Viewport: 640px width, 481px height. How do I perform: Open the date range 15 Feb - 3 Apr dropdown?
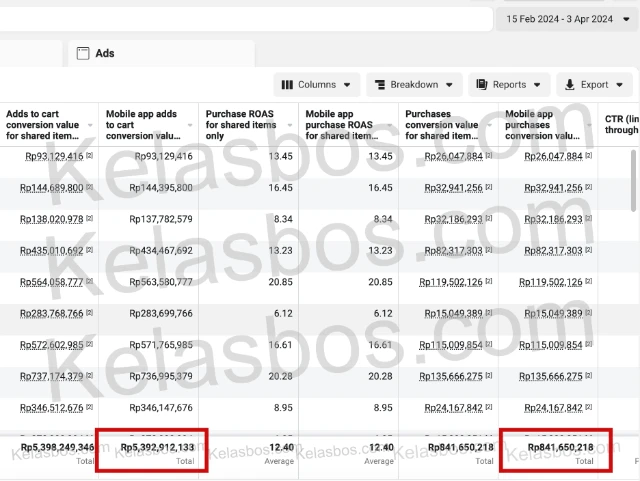pyautogui.click(x=565, y=19)
